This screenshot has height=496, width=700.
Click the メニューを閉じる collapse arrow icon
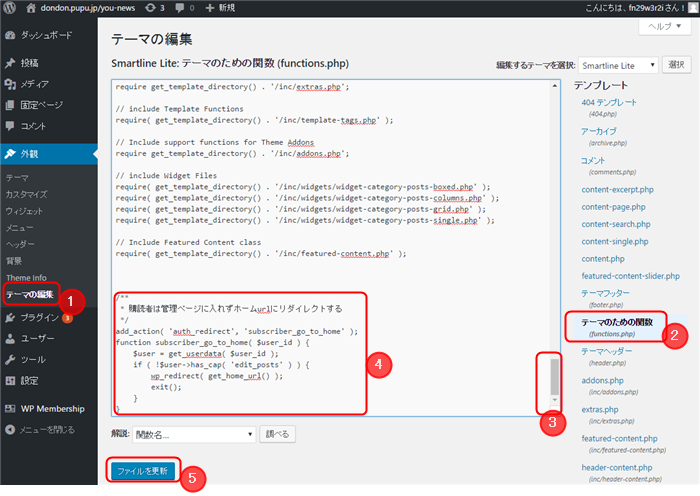tap(10, 429)
